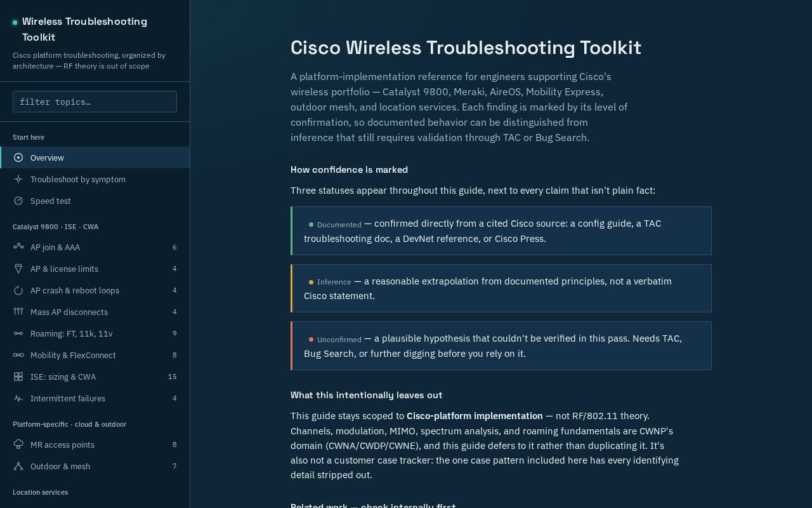Select the Intermittent failures topic
812x508 pixels.
pyautogui.click(x=95, y=398)
